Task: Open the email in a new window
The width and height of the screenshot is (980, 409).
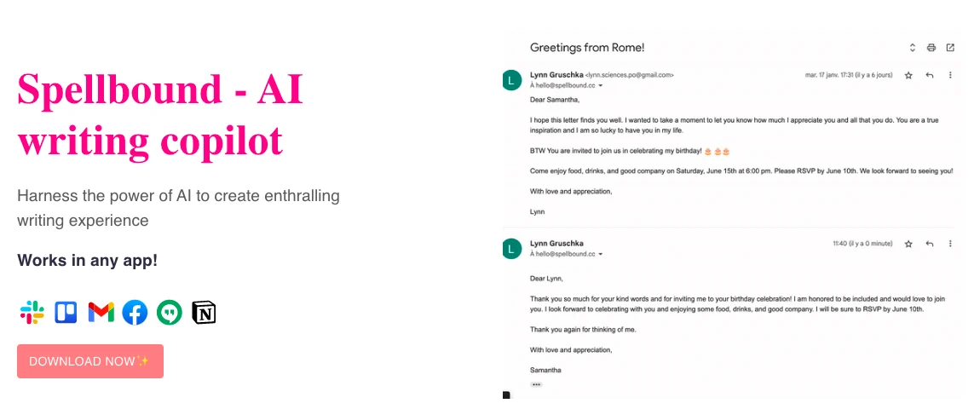Action: tap(950, 48)
